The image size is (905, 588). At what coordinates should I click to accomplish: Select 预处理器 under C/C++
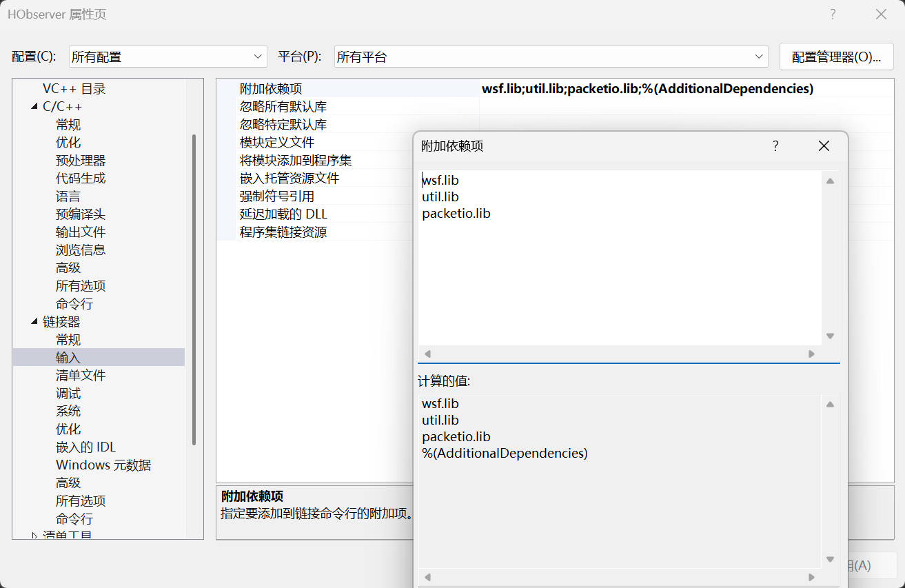[x=81, y=161]
